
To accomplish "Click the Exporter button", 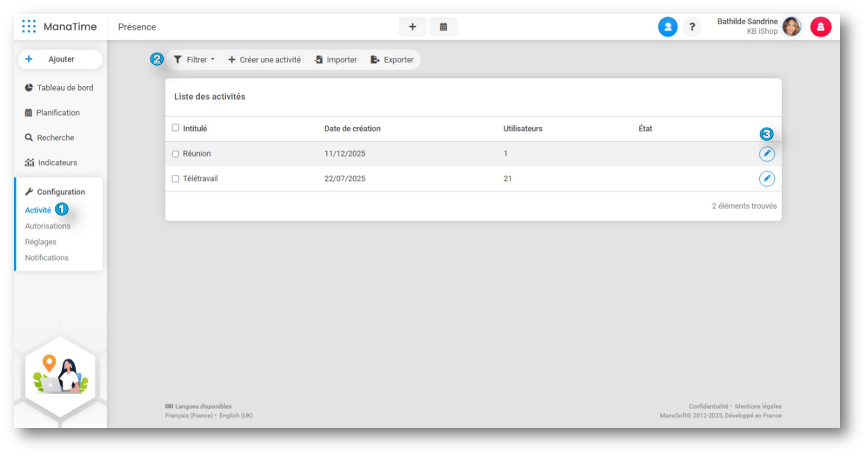I will (392, 60).
